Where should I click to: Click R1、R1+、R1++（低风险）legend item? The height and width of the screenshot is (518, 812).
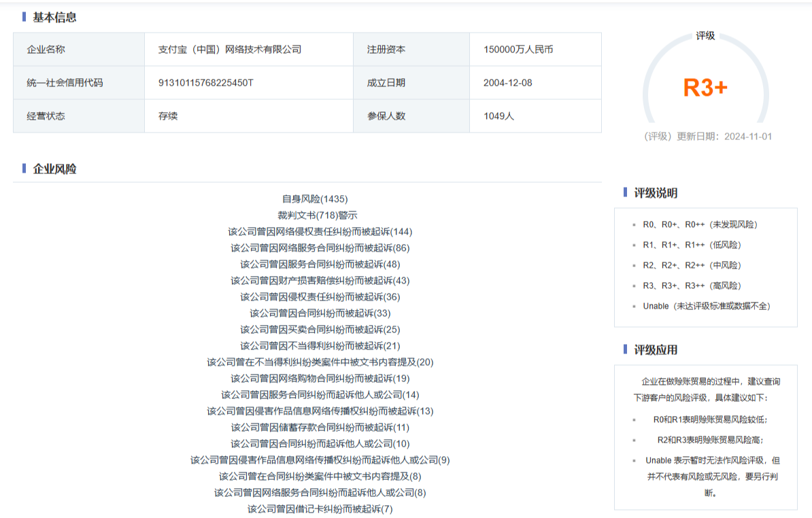coord(692,245)
